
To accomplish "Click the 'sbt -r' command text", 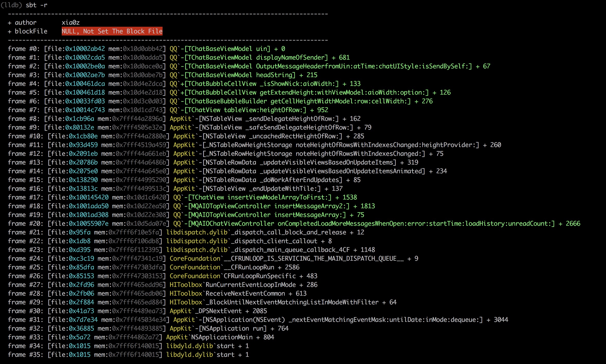I will 36,5.
